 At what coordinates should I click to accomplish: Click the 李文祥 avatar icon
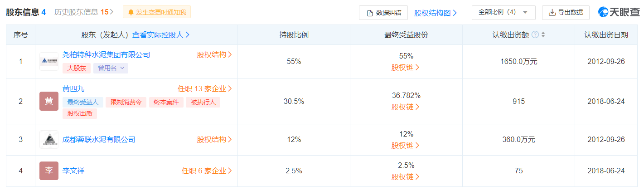(49, 171)
